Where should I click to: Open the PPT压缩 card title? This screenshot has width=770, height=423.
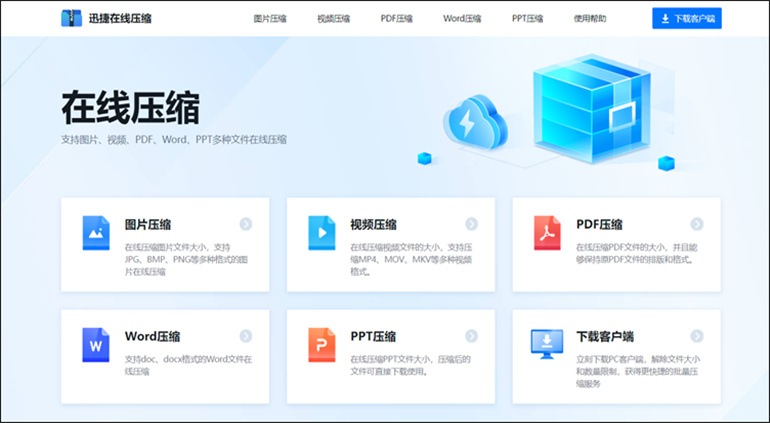pyautogui.click(x=373, y=337)
